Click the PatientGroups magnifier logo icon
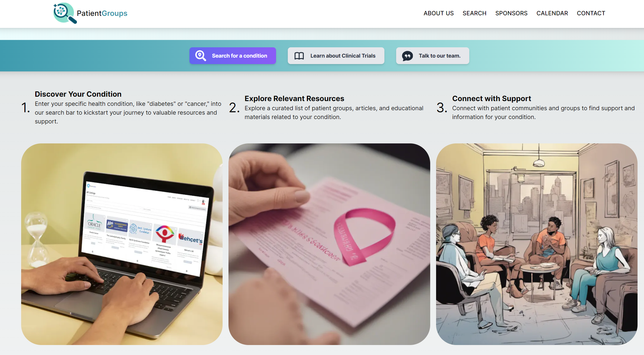This screenshot has height=355, width=644. 65,13
